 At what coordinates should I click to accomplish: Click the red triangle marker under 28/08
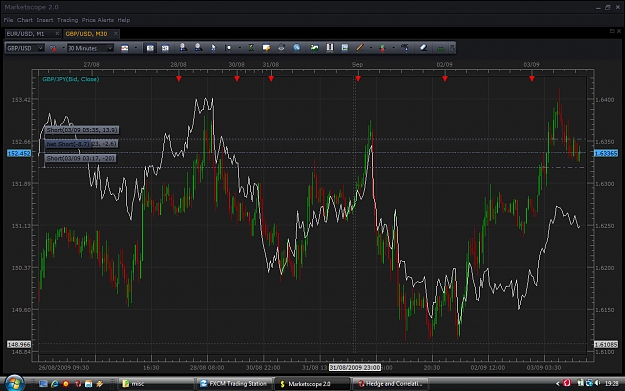[x=179, y=79]
